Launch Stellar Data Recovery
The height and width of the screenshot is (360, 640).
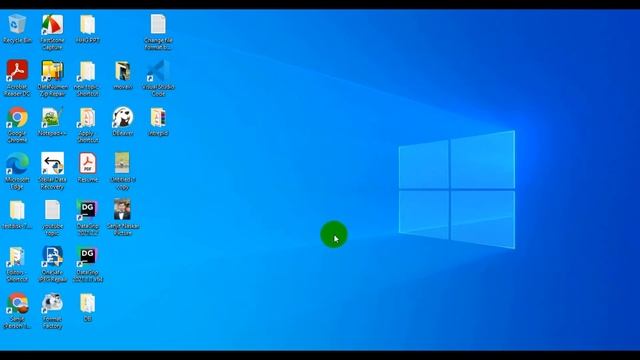coord(52,171)
